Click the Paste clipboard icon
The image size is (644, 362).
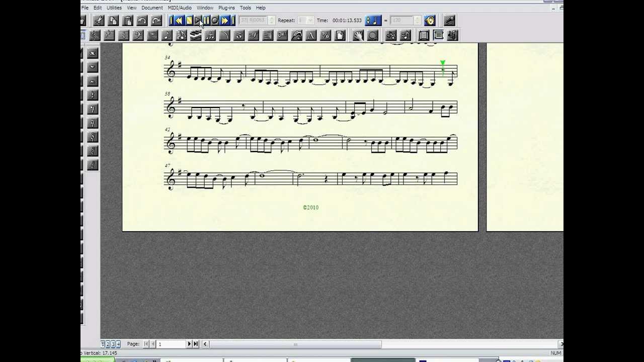click(128, 21)
